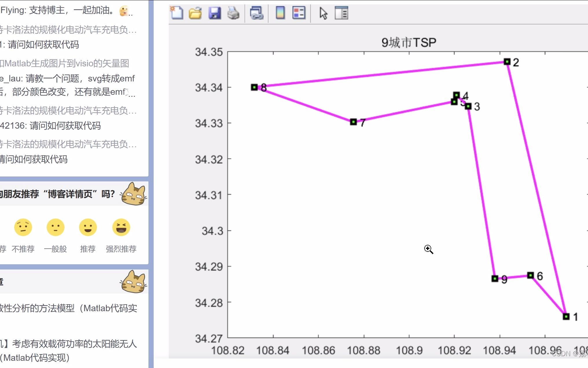588x368 pixels.
Task: Choose the 推荐 smiley rating
Action: [x=88, y=227]
